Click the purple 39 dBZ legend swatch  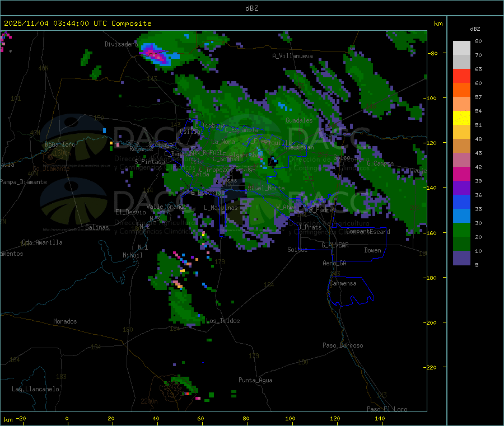461,188
